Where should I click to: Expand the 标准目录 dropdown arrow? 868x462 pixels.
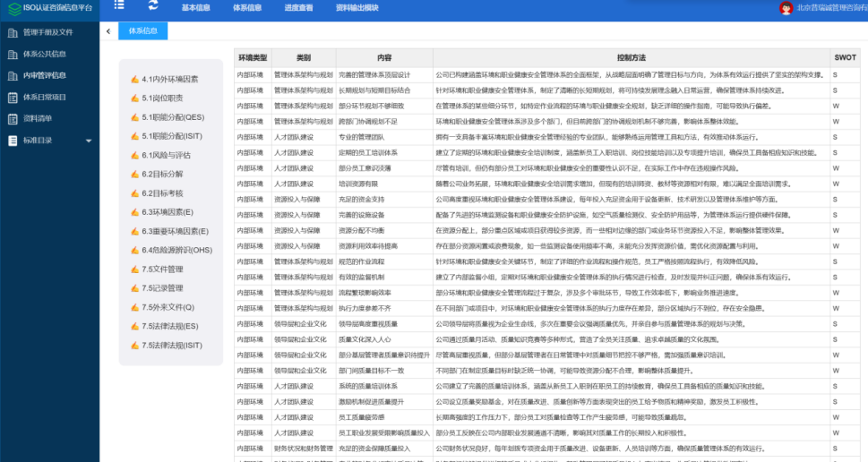(89, 141)
